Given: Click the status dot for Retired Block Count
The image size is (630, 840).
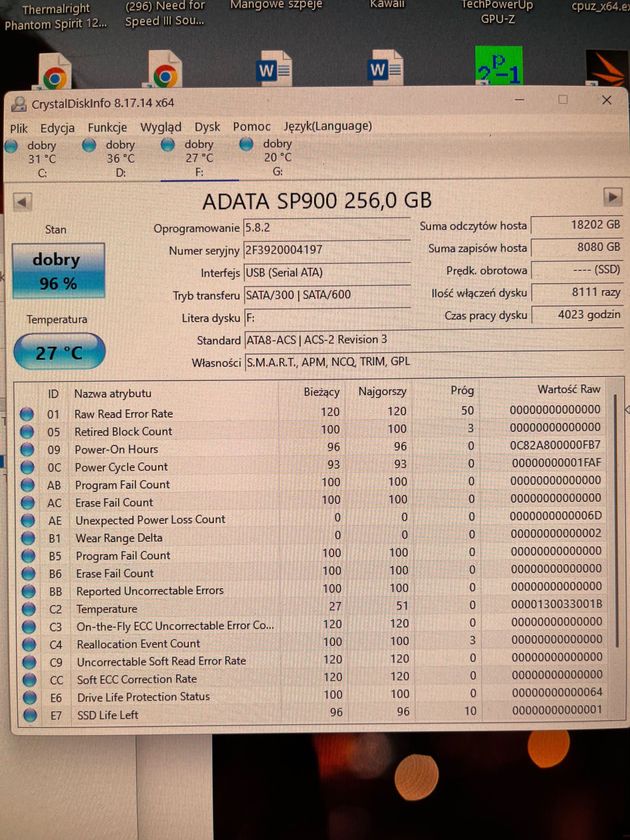Looking at the screenshot, I should coord(26,432).
